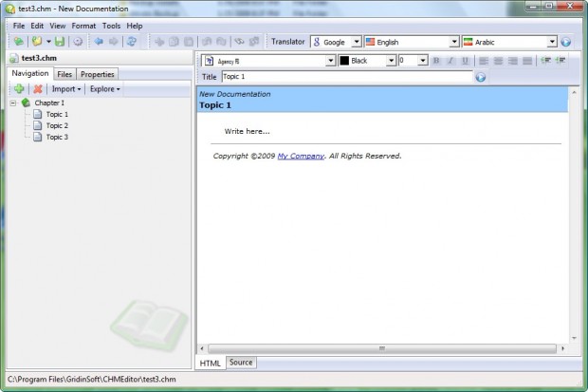Open a file with the yellow folder icon
The height and width of the screenshot is (392, 588).
point(37,42)
